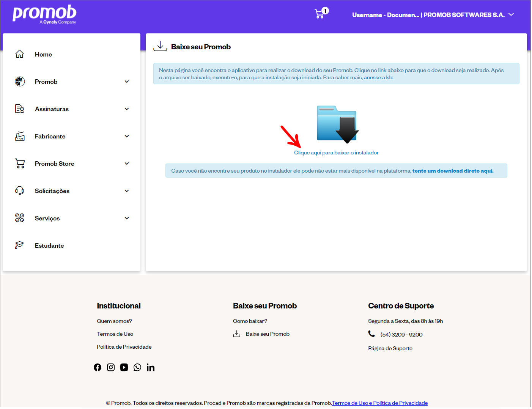The width and height of the screenshot is (532, 409).
Task: Expand the Assinaturas chevron
Action: point(127,109)
